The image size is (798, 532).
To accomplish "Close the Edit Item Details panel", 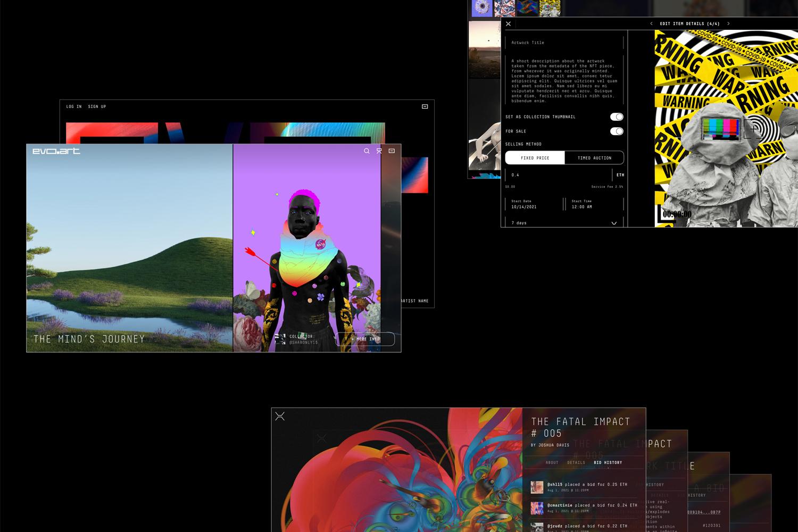I will (509, 24).
